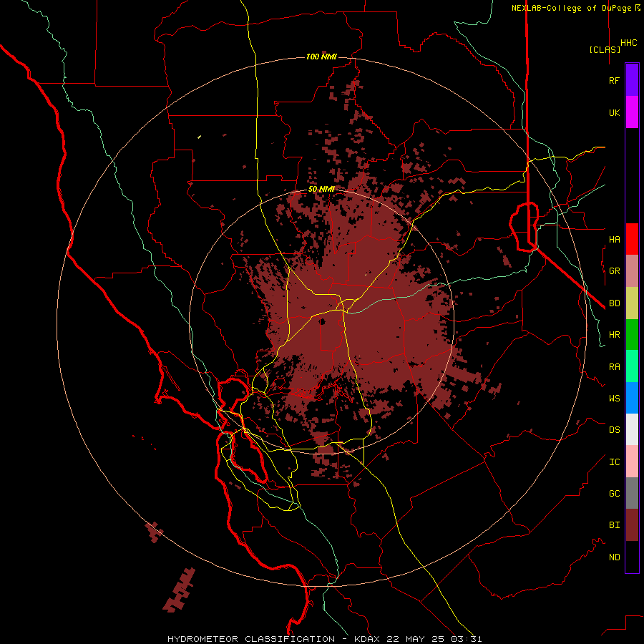
Task: Click the BD legend label
Action: coord(614,303)
